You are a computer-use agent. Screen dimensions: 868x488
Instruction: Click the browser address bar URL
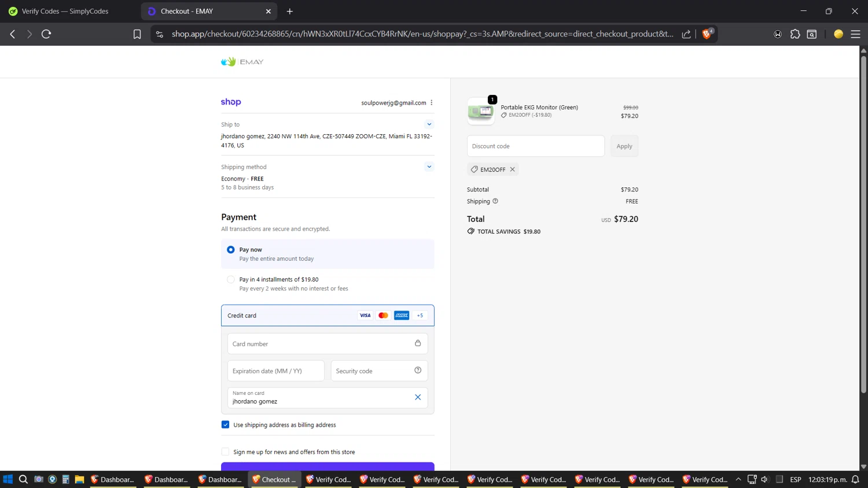click(x=422, y=34)
